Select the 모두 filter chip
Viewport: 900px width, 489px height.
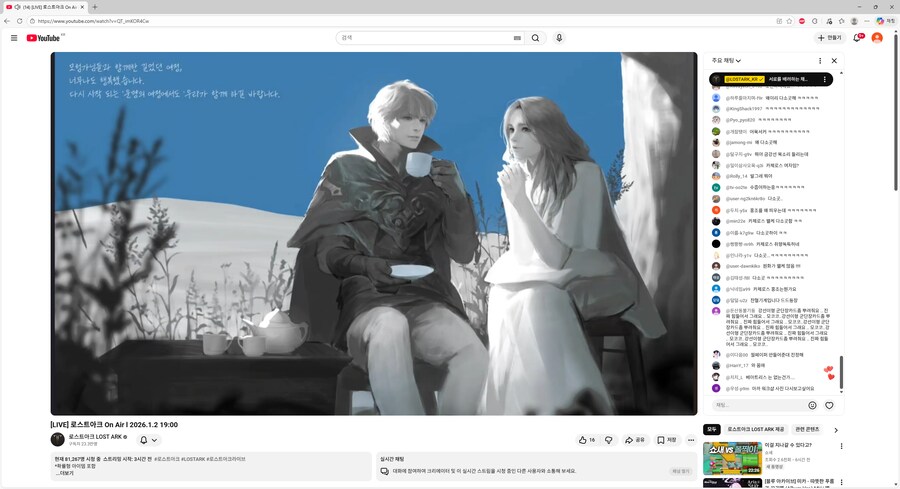712,429
